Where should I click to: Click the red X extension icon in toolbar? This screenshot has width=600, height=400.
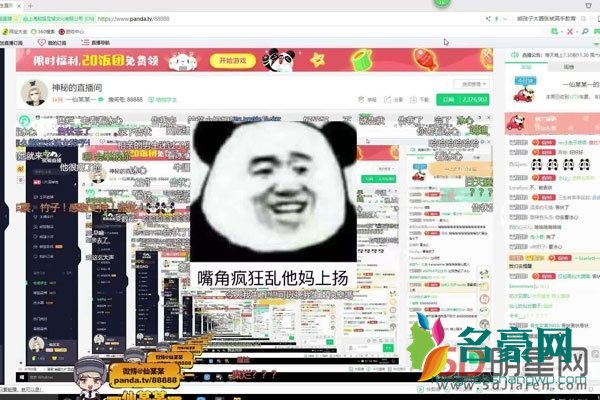click(570, 31)
